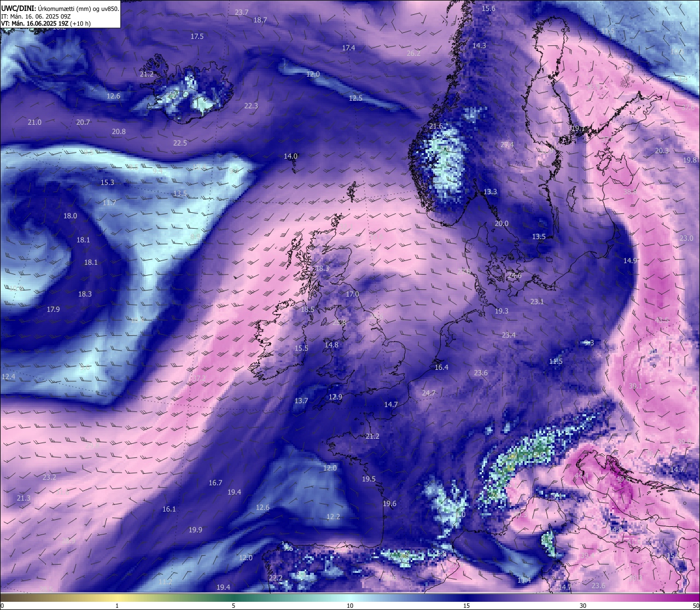The width and height of the screenshot is (700, 610).
Task: Click the map value '22.2' over Iberia
Action: (276, 578)
